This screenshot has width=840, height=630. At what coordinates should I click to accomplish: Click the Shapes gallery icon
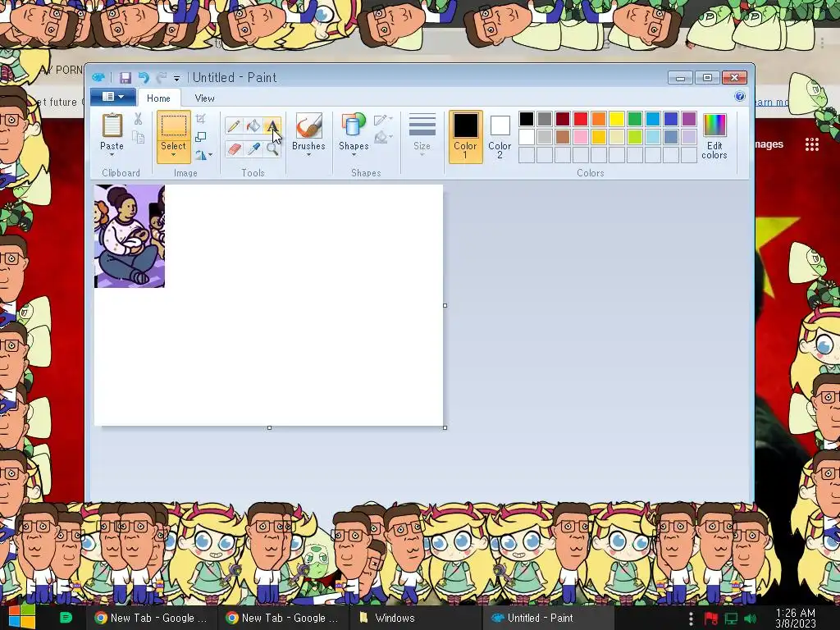tap(354, 126)
